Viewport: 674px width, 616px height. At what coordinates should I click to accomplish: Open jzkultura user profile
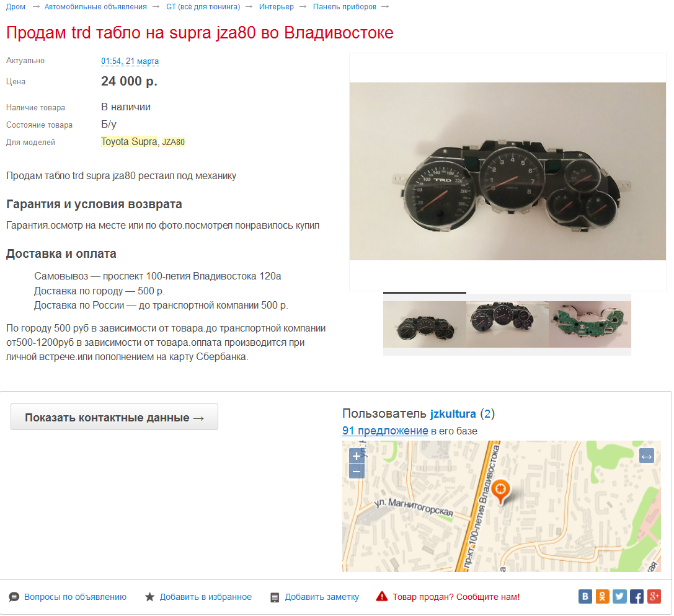(453, 414)
